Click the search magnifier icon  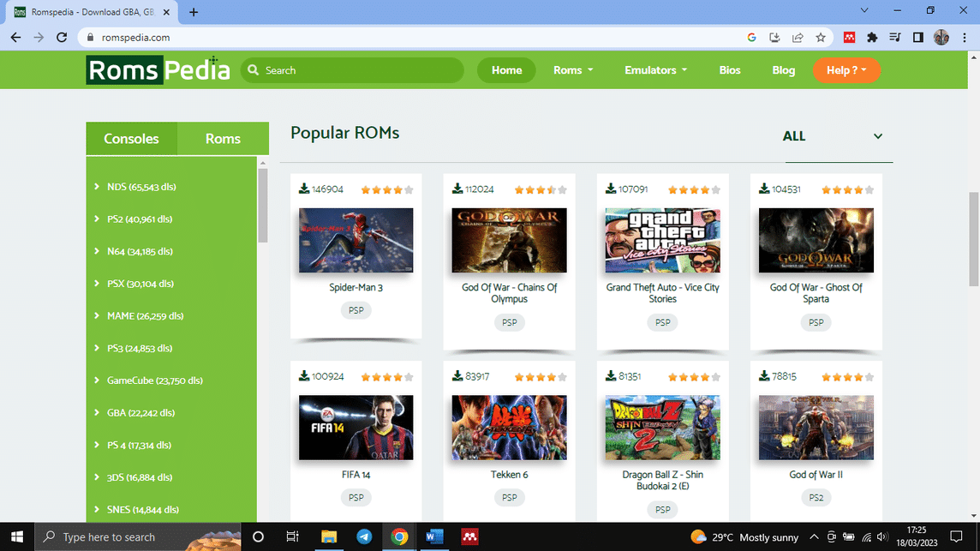coord(253,70)
